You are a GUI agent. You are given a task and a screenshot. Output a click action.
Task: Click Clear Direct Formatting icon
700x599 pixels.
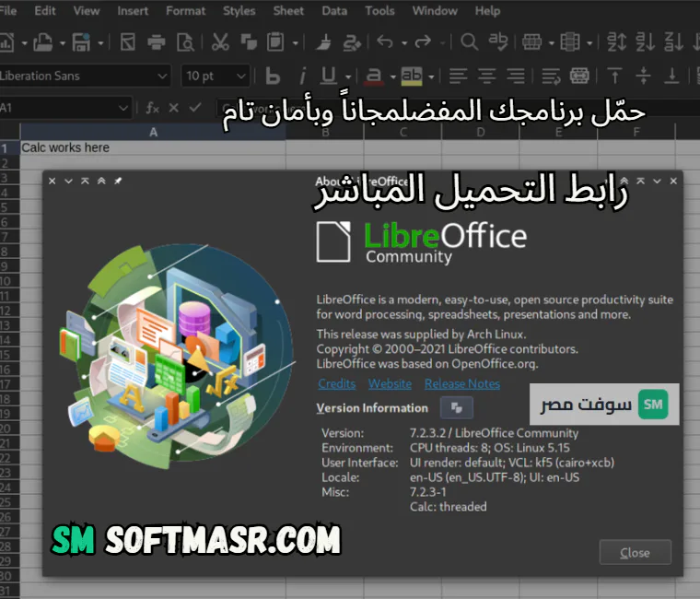[x=352, y=42]
